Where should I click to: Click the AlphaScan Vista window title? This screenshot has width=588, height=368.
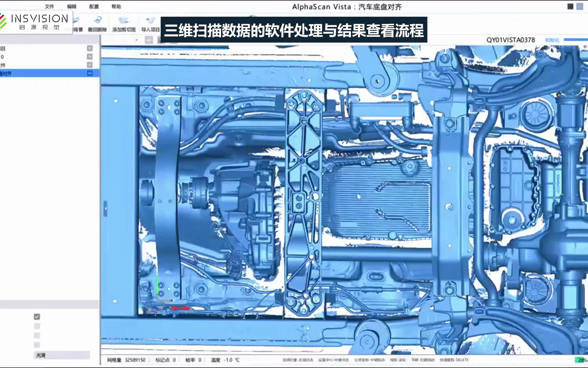(347, 7)
